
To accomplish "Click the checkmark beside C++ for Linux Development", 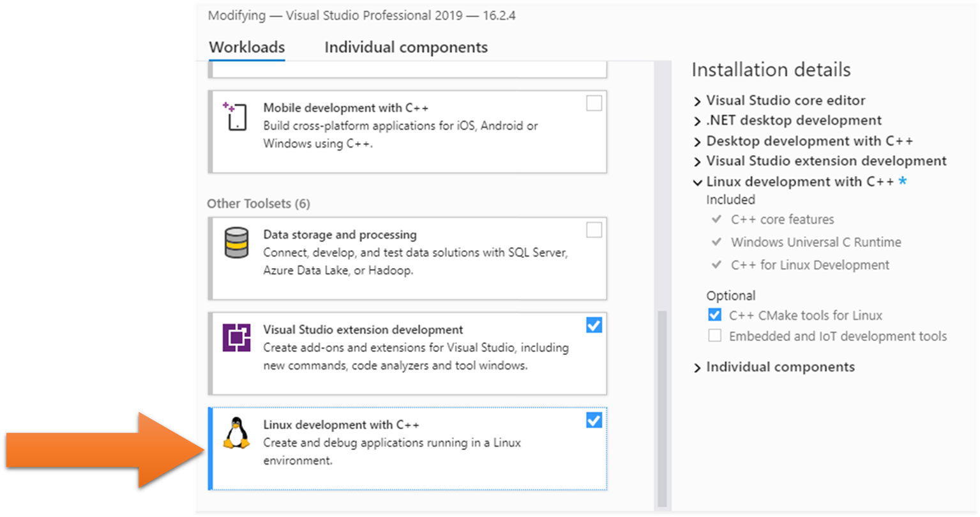I will coord(716,264).
